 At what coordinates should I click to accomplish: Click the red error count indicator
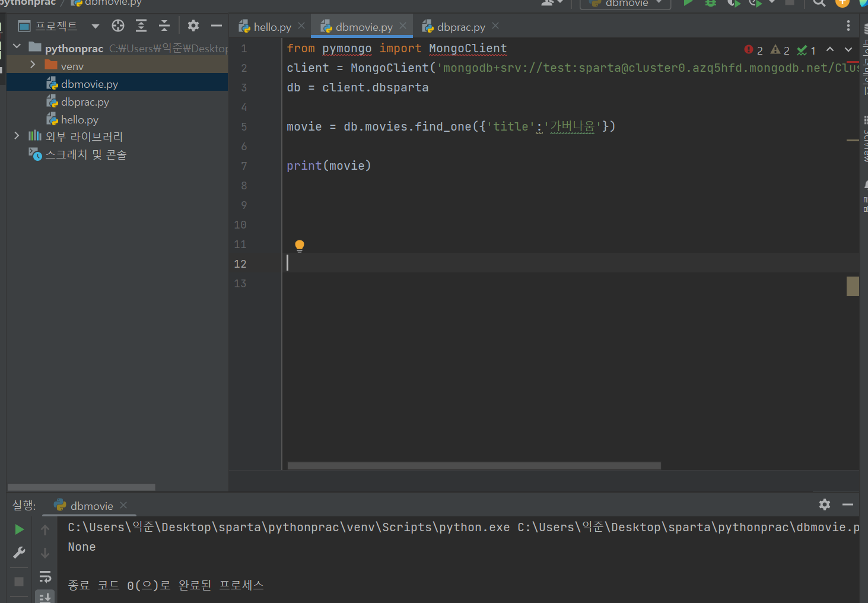[x=753, y=50]
